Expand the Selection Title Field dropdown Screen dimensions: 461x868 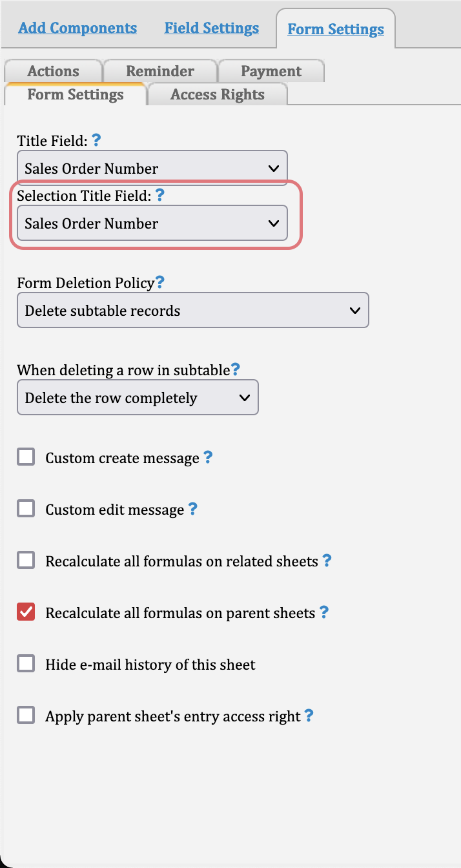pyautogui.click(x=152, y=223)
